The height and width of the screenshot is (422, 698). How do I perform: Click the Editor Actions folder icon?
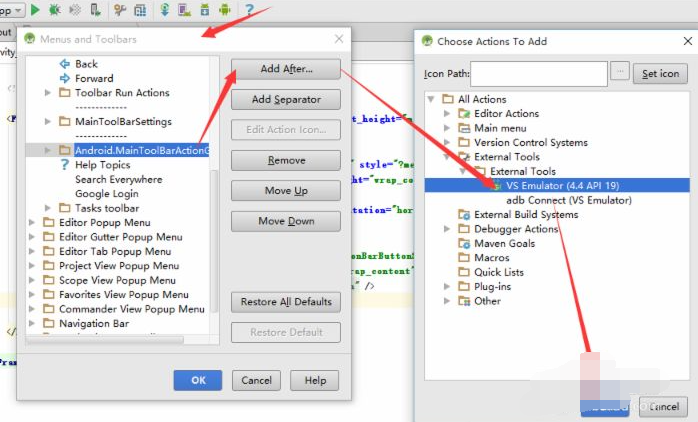click(464, 114)
